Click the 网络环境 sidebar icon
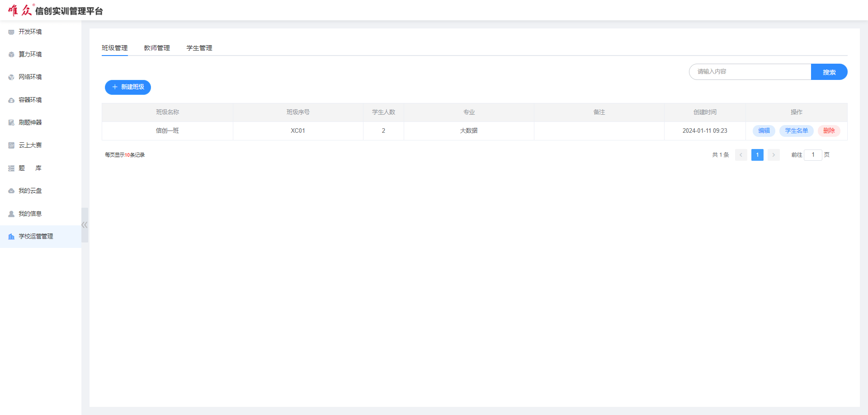The height and width of the screenshot is (415, 868). [x=11, y=77]
